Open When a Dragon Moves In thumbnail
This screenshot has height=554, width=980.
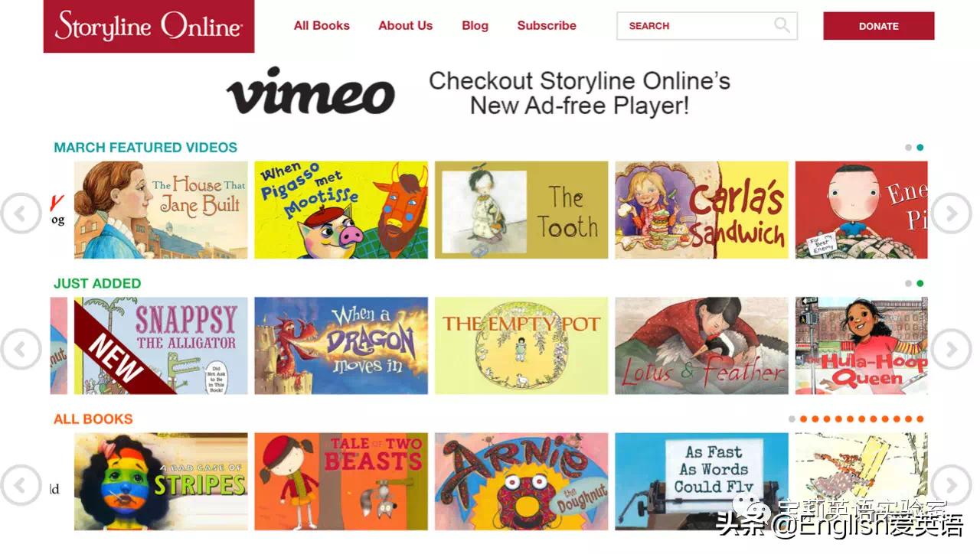pos(341,346)
